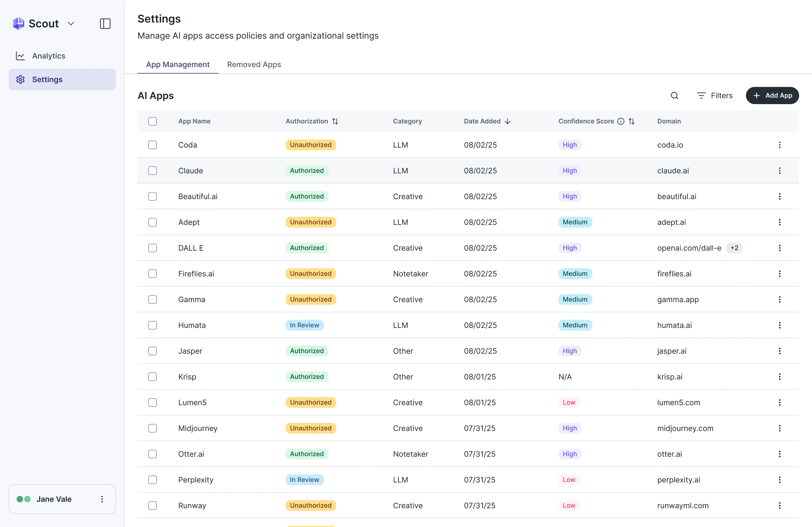The image size is (812, 527).
Task: Open more options for Coda row
Action: (x=779, y=145)
